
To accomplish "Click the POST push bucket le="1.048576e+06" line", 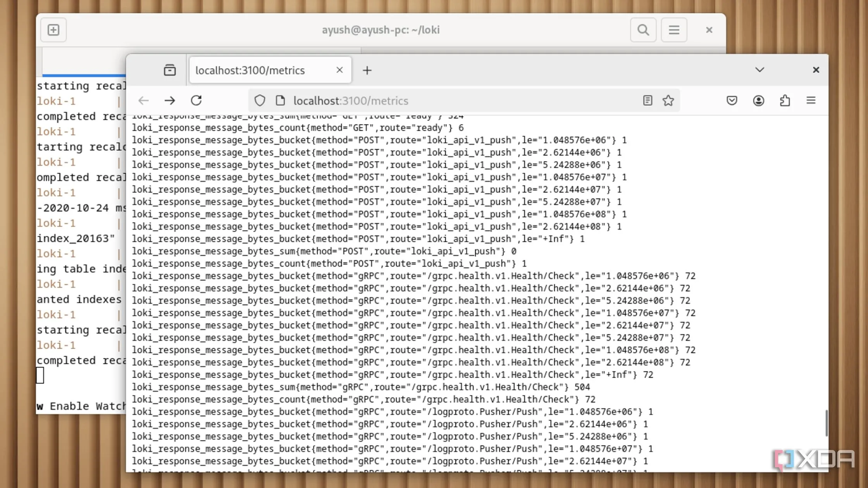I will [x=379, y=140].
